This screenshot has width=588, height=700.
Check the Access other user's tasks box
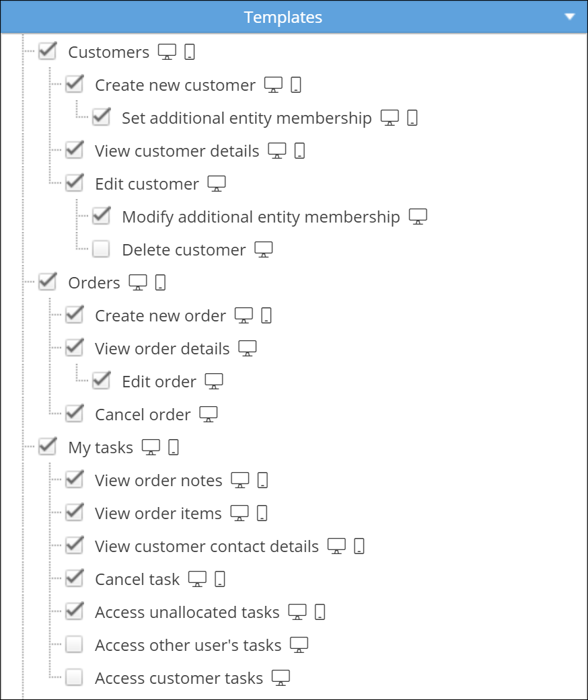(x=74, y=645)
